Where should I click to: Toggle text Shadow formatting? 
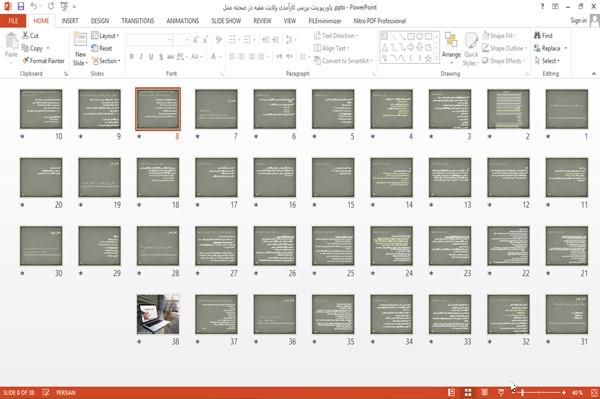tap(161, 57)
